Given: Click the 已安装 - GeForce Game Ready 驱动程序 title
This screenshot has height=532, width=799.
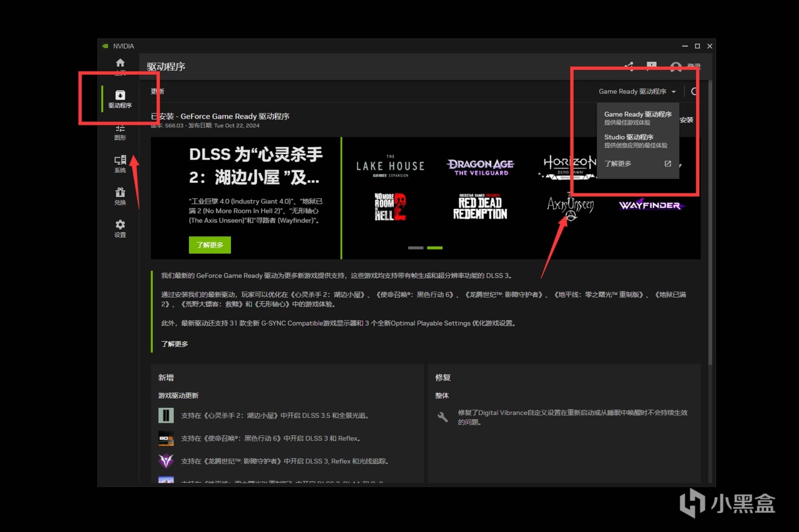Looking at the screenshot, I should 220,116.
